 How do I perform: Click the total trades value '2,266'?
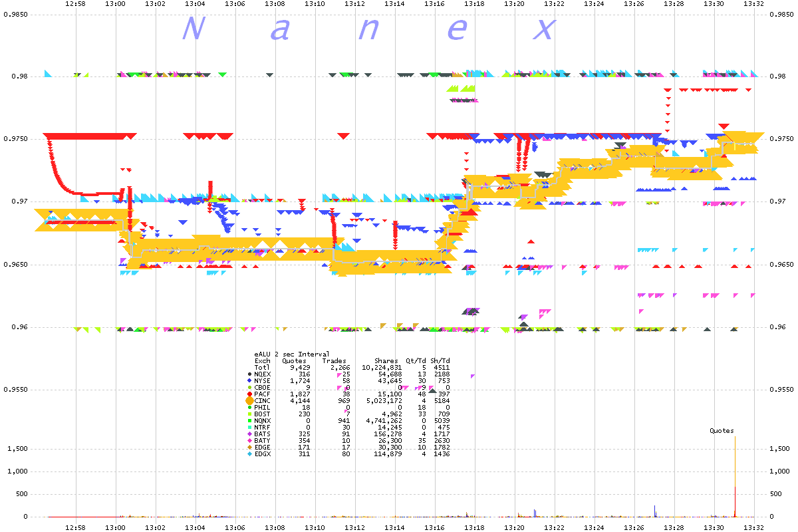pos(340,368)
